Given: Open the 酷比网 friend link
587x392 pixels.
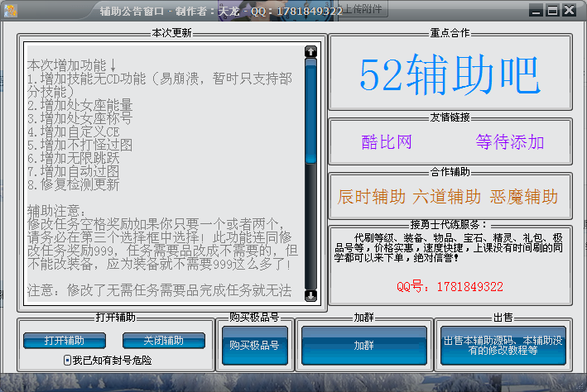Looking at the screenshot, I should tap(387, 142).
